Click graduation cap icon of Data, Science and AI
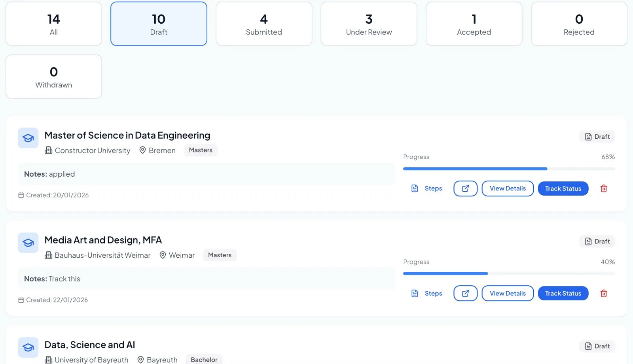Screen dimensions: 633x364 (x=28, y=347)
